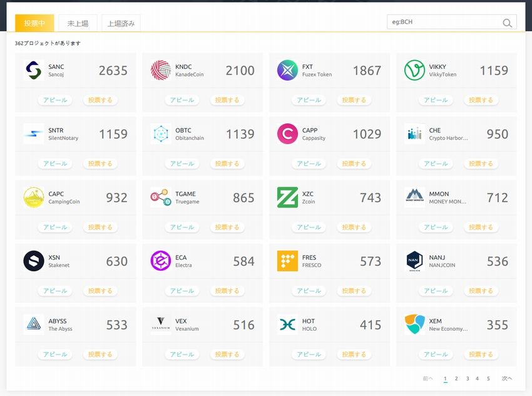Click the XSN Stakenet logo

click(x=34, y=261)
